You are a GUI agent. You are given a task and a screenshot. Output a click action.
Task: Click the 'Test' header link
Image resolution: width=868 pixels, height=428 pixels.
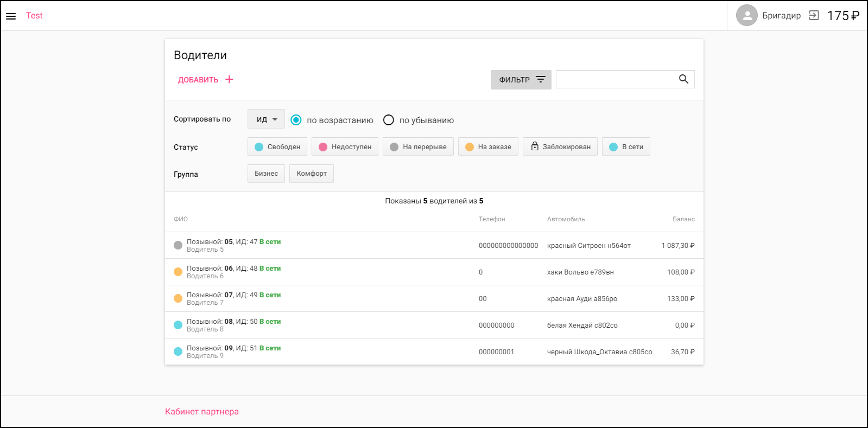[x=34, y=16]
